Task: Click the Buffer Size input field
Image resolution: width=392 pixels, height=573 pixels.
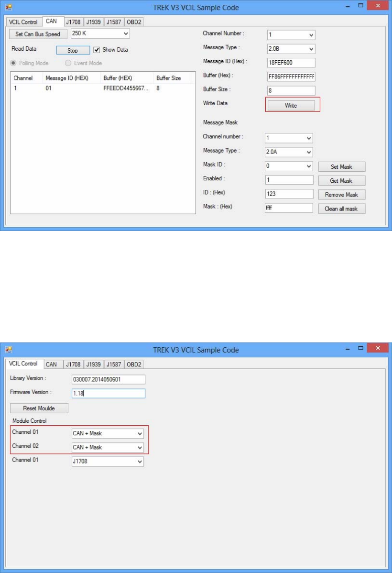Action: [x=291, y=90]
